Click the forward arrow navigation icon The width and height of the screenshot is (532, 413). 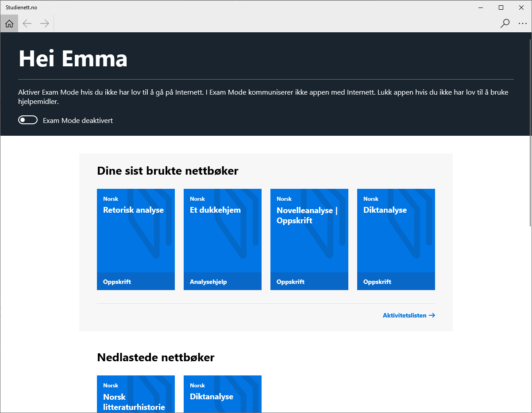coord(45,24)
